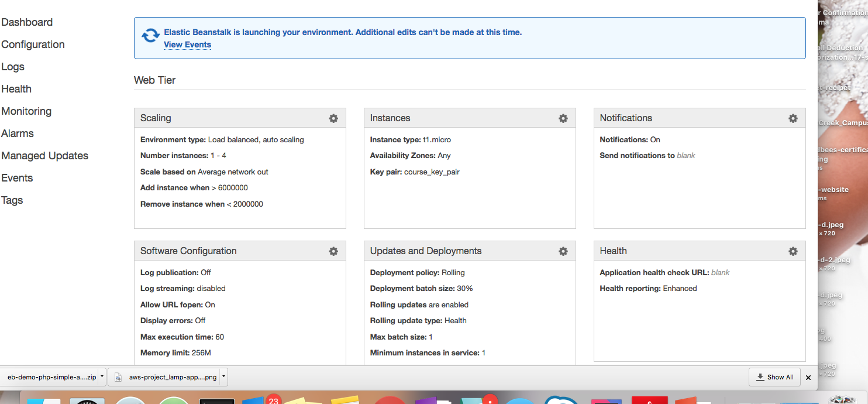Image resolution: width=868 pixels, height=404 pixels.
Task: Click 'Health reporting: Enhanced' text
Action: click(649, 289)
